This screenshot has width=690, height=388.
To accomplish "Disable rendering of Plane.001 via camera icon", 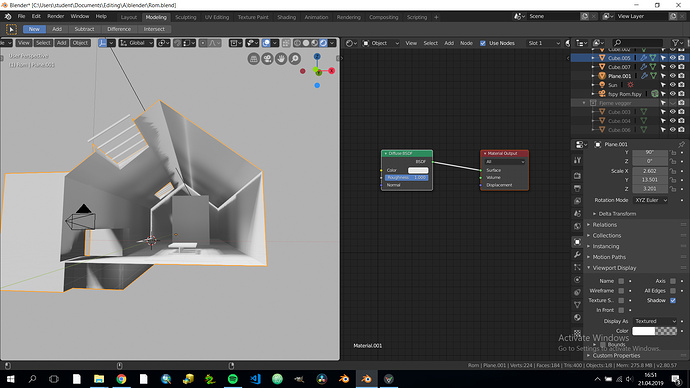I will pyautogui.click(x=681, y=76).
